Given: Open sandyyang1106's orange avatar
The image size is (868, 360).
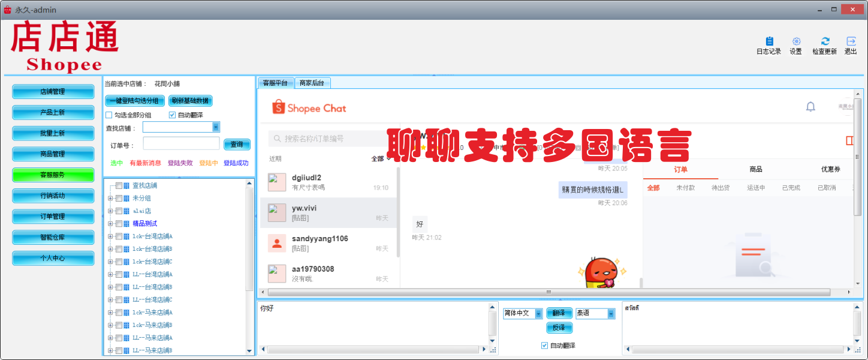Looking at the screenshot, I should tap(277, 243).
